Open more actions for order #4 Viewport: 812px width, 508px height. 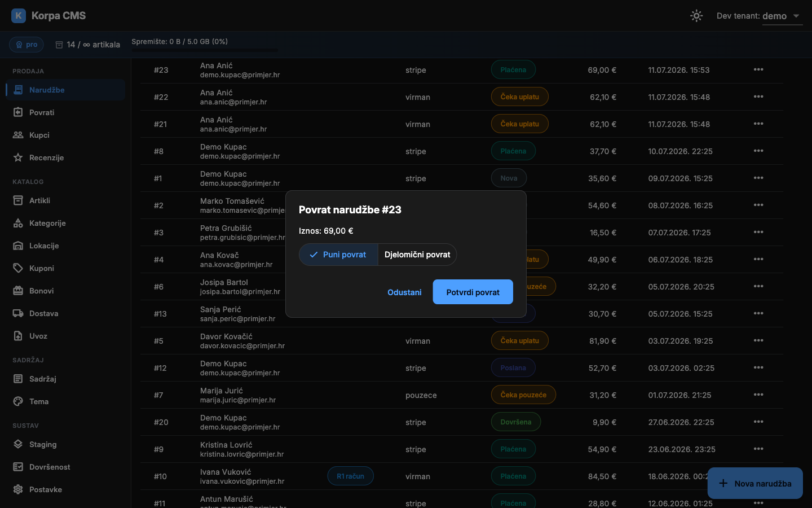pyautogui.click(x=758, y=259)
